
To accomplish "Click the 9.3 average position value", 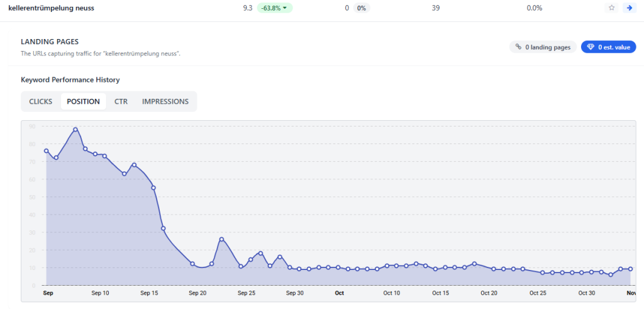I will [x=248, y=8].
